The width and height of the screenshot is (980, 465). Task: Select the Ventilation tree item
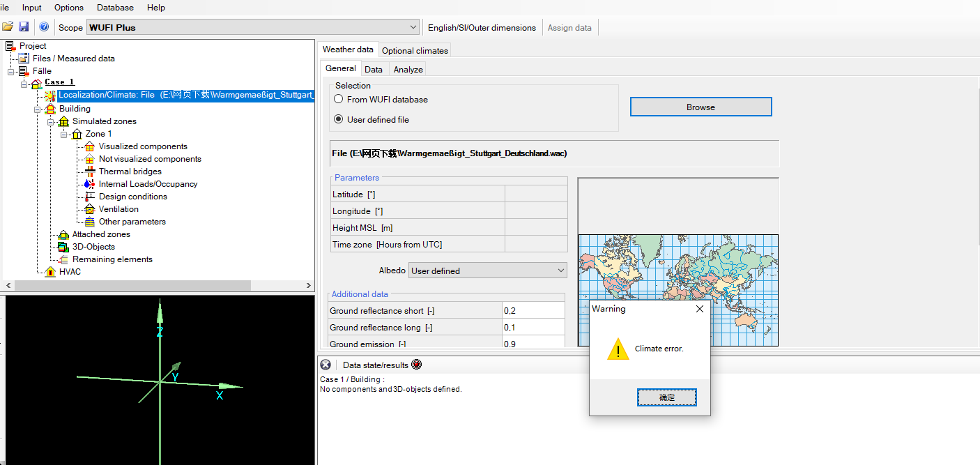coord(118,209)
